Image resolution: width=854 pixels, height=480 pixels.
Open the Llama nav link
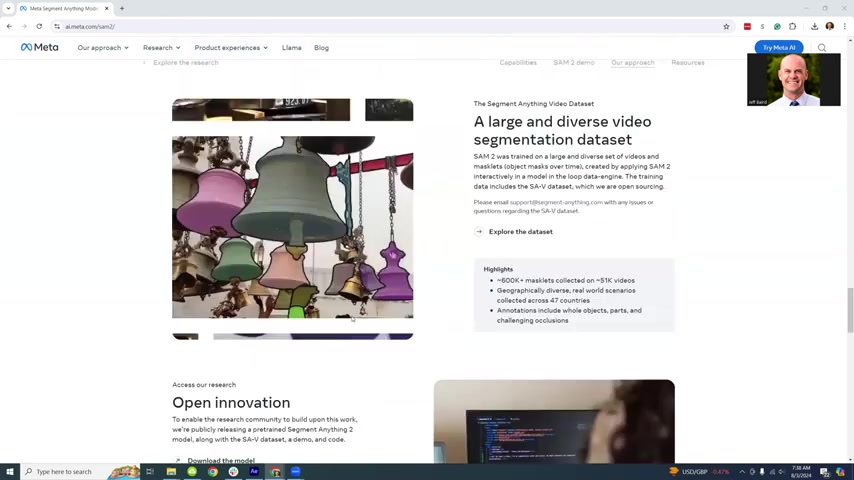(x=291, y=48)
